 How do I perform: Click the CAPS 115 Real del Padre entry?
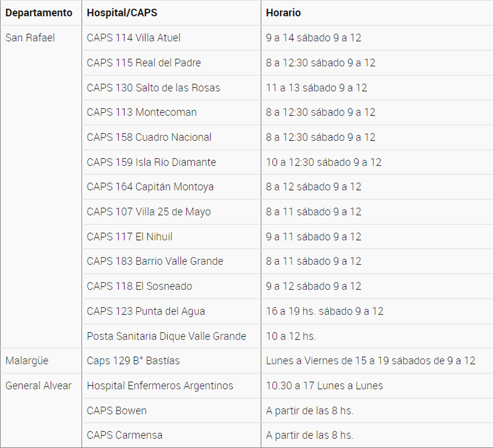144,63
